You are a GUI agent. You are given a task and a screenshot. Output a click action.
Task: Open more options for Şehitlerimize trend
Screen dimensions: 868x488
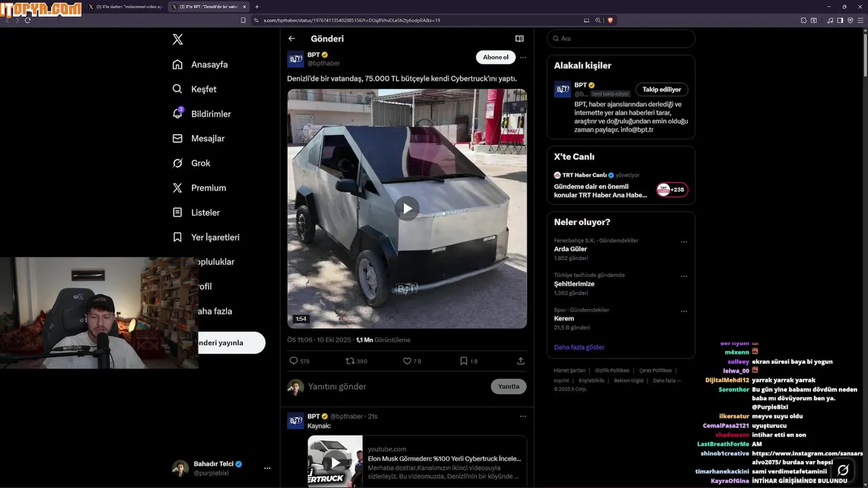[x=684, y=277]
